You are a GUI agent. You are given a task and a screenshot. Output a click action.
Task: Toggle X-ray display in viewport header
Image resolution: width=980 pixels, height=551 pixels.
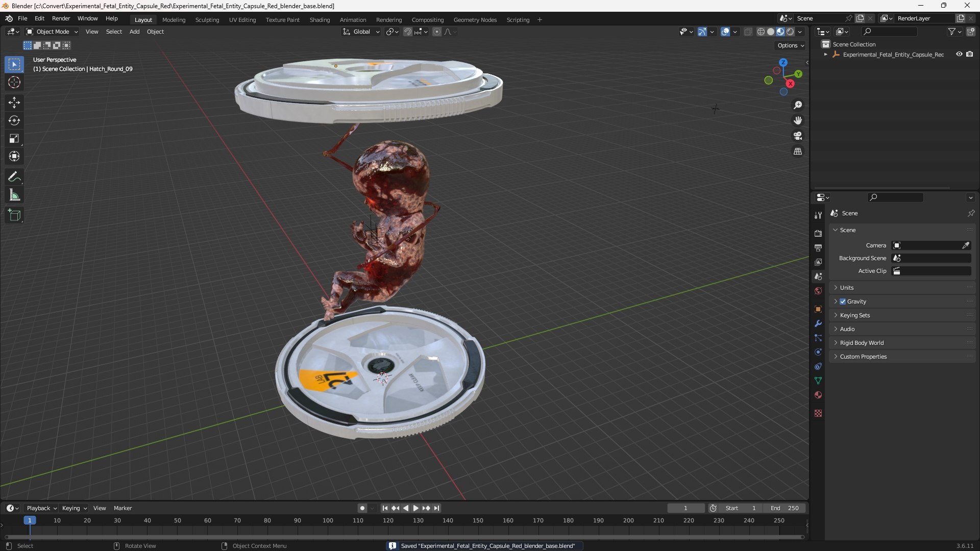(748, 32)
